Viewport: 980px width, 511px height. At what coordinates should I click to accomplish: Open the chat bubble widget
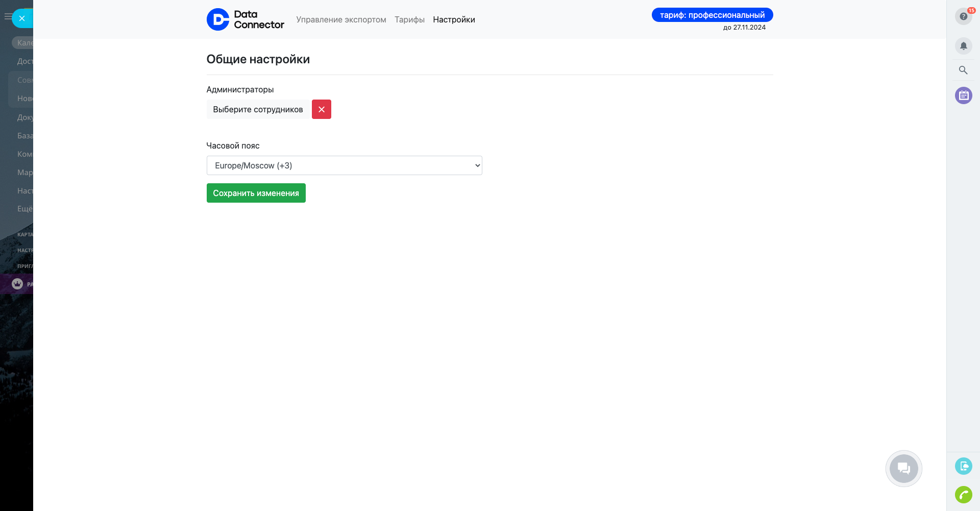pos(903,468)
